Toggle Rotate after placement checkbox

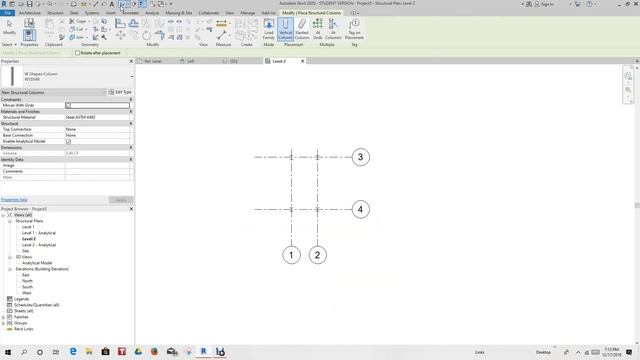coord(77,53)
